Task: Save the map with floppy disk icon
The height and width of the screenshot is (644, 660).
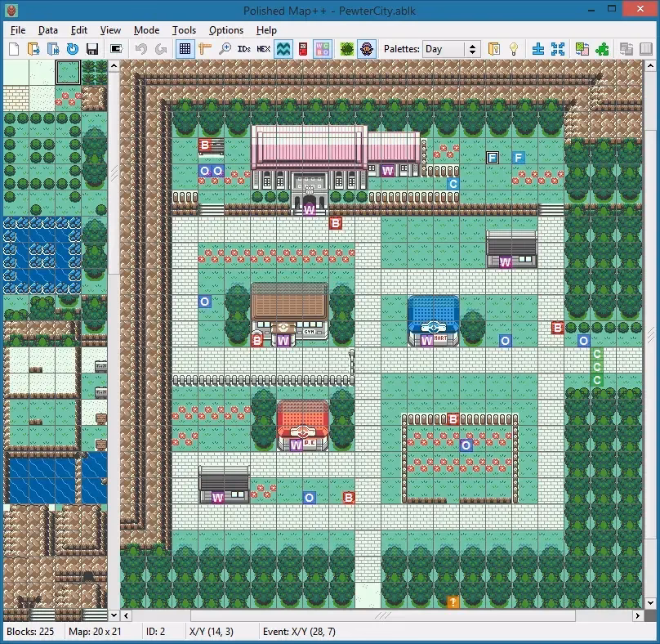Action: tap(92, 49)
